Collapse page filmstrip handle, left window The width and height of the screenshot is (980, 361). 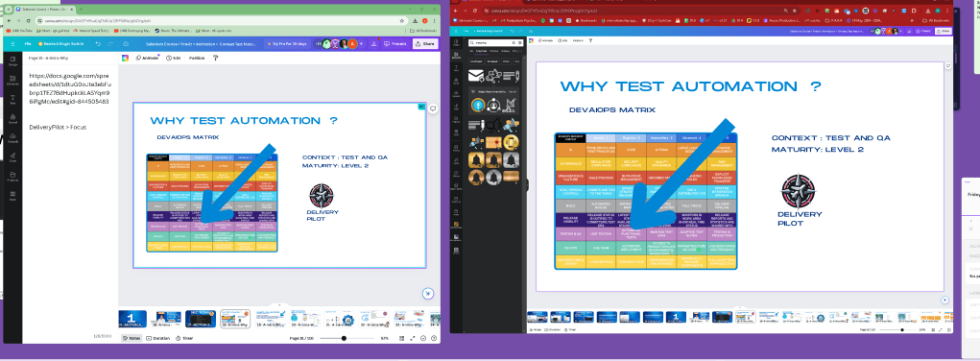coord(278,306)
